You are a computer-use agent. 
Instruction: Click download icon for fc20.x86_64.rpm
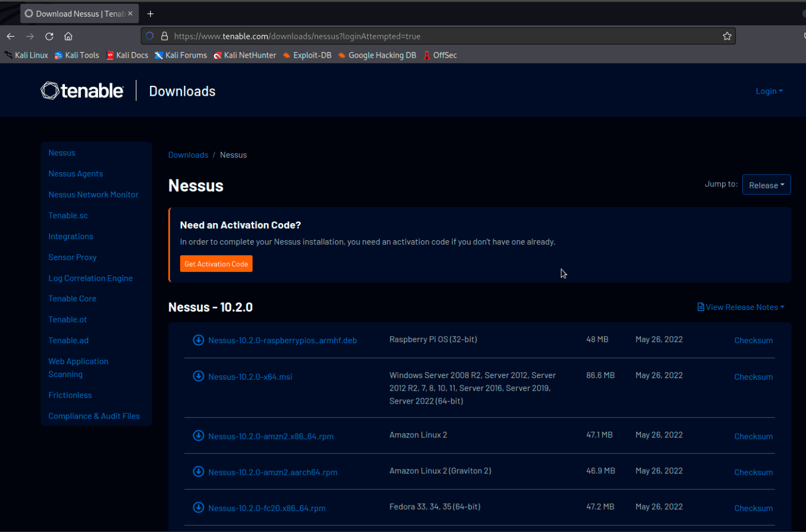[x=198, y=508]
